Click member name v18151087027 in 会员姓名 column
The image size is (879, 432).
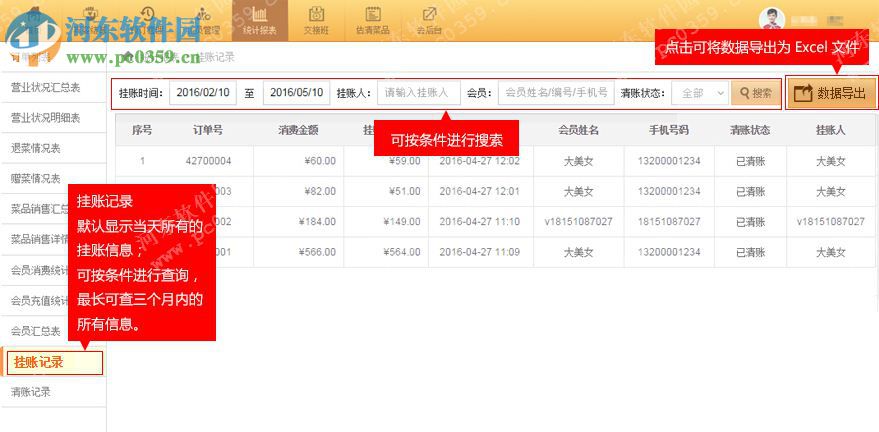click(x=579, y=222)
